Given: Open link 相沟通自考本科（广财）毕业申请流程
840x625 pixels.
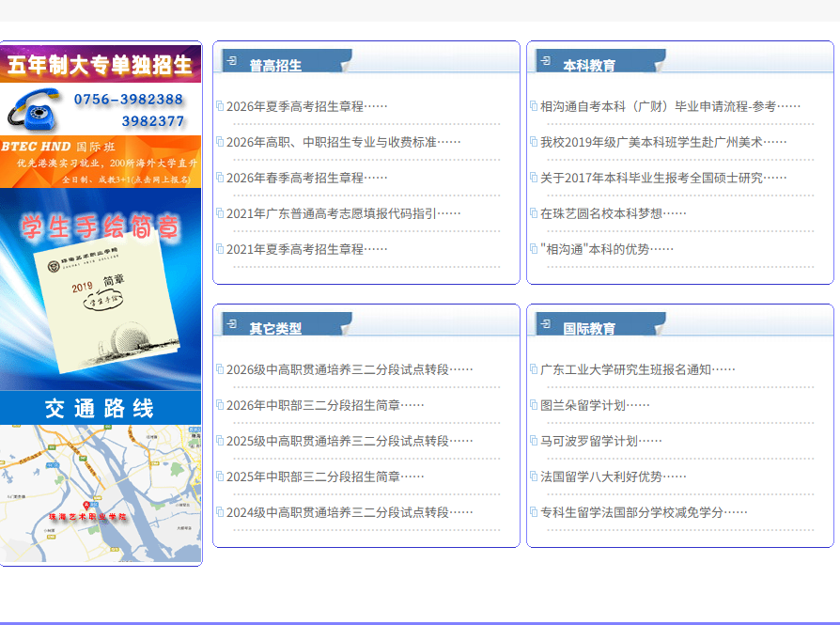Looking at the screenshot, I should (x=670, y=106).
